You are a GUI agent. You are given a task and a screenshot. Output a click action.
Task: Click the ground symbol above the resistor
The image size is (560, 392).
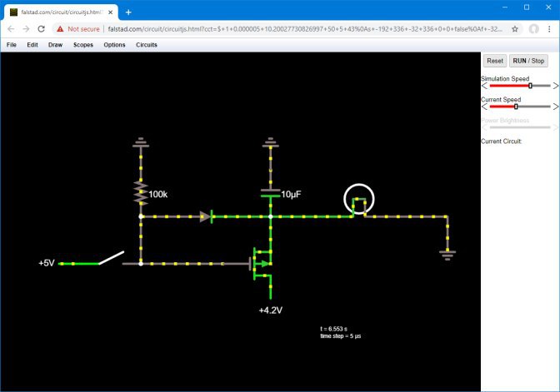(141, 142)
